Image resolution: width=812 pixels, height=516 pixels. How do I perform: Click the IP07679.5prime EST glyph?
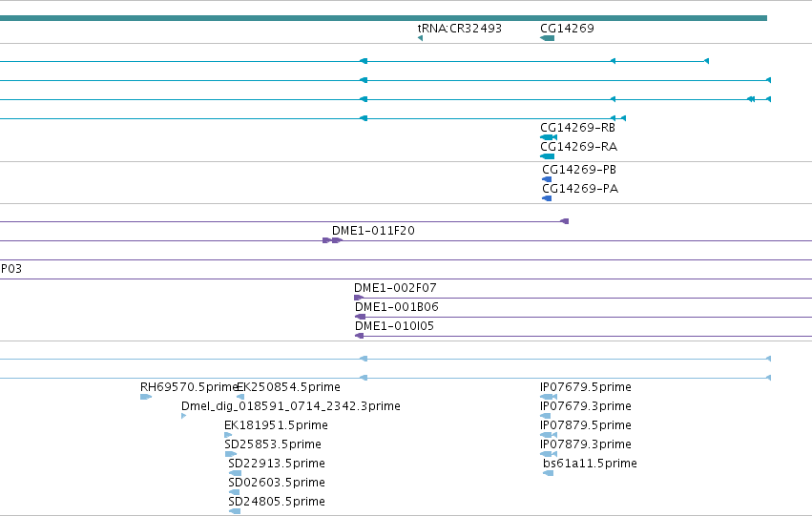pyautogui.click(x=549, y=397)
